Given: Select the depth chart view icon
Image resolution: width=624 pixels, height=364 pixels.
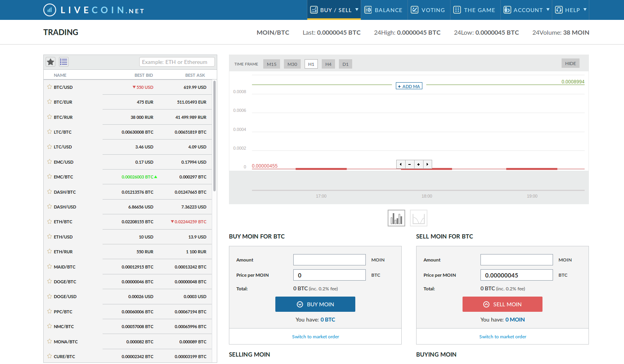Looking at the screenshot, I should pos(418,218).
